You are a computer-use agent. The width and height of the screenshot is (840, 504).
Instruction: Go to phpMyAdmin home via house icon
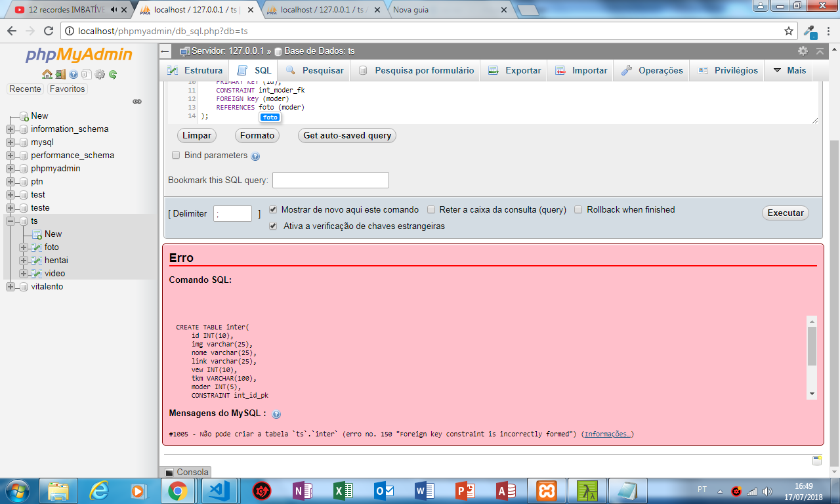pos(47,74)
